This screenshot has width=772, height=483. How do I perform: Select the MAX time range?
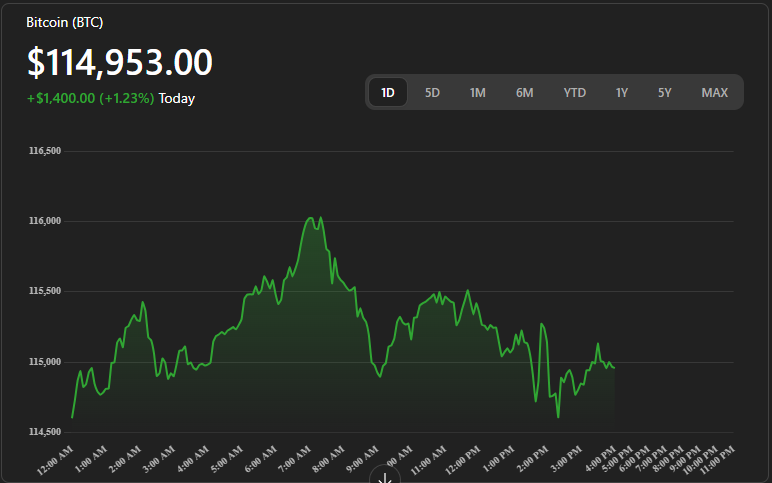pos(714,93)
